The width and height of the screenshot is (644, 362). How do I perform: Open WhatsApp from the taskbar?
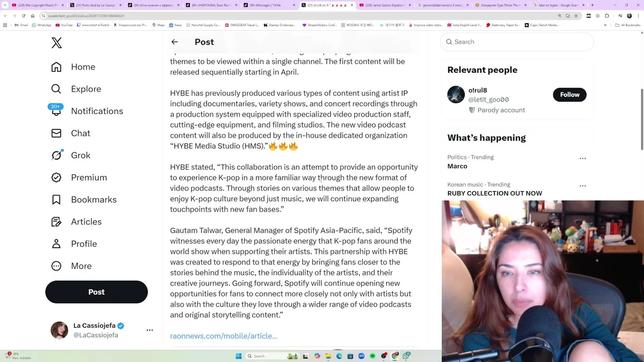point(406,356)
